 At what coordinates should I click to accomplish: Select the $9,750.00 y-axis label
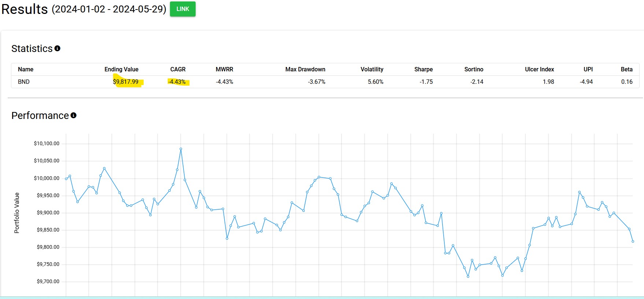pyautogui.click(x=48, y=264)
